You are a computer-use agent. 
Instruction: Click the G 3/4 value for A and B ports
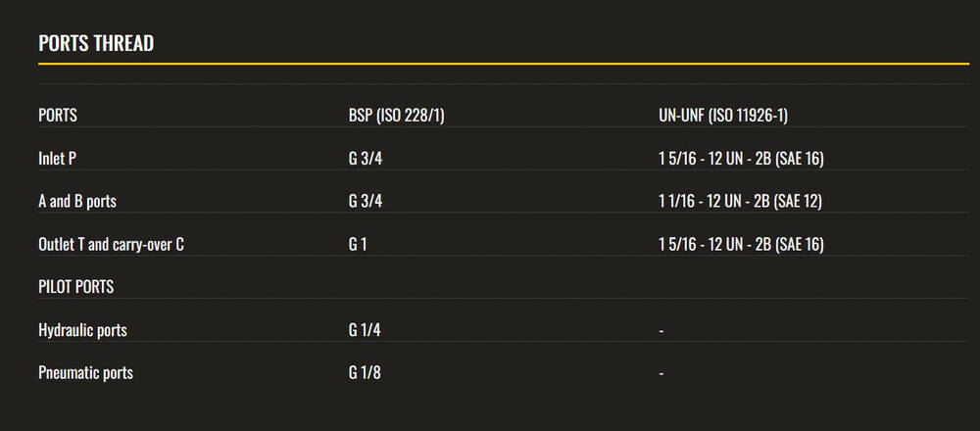point(366,202)
